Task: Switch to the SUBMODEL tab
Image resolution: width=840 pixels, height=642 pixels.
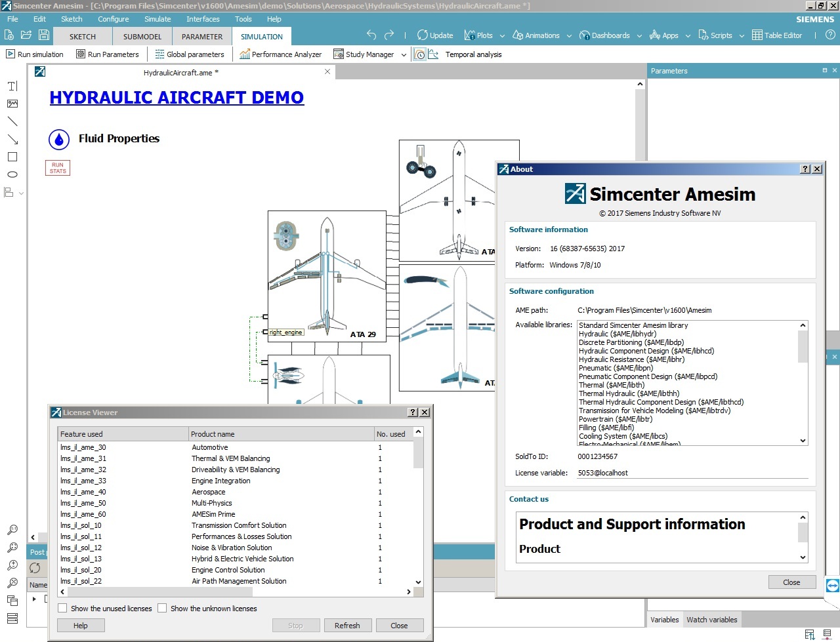Action: (142, 37)
